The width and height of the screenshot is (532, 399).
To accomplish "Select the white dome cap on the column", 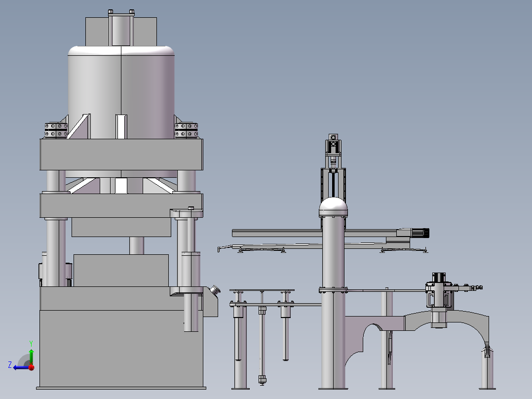I will [333, 207].
